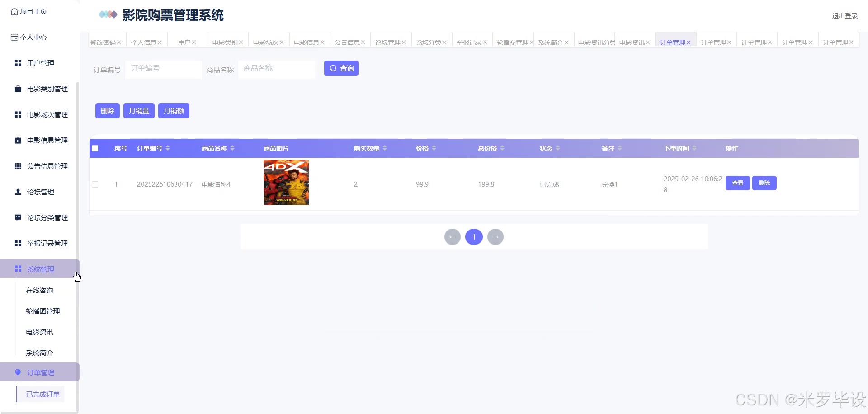Sort the table by 价格 column
868x414 pixels.
[434, 148]
